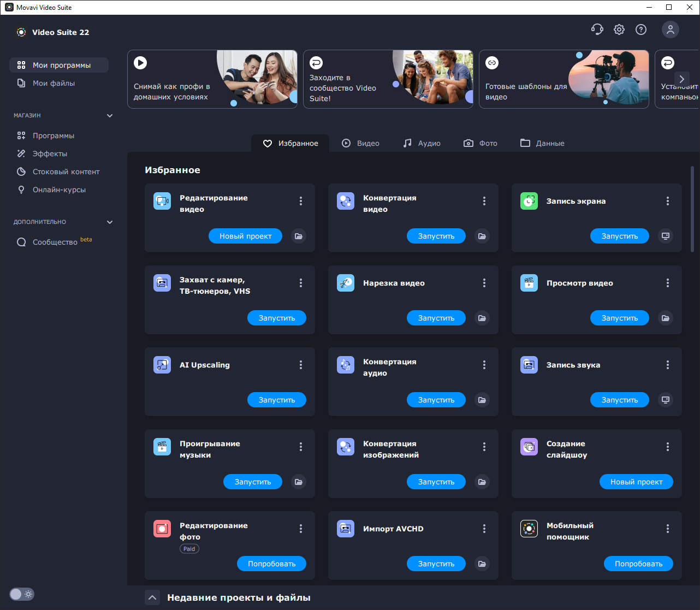Click the Video Editing app icon
This screenshot has width=700, height=610.
point(162,201)
